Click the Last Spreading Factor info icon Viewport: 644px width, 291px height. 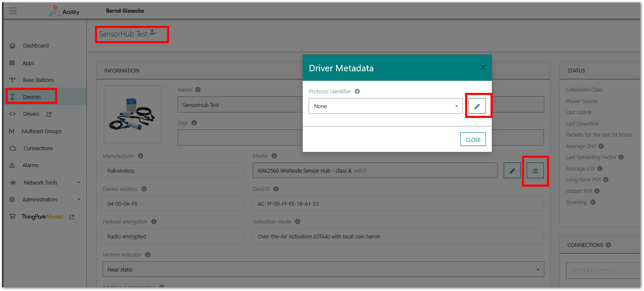pyautogui.click(x=621, y=157)
